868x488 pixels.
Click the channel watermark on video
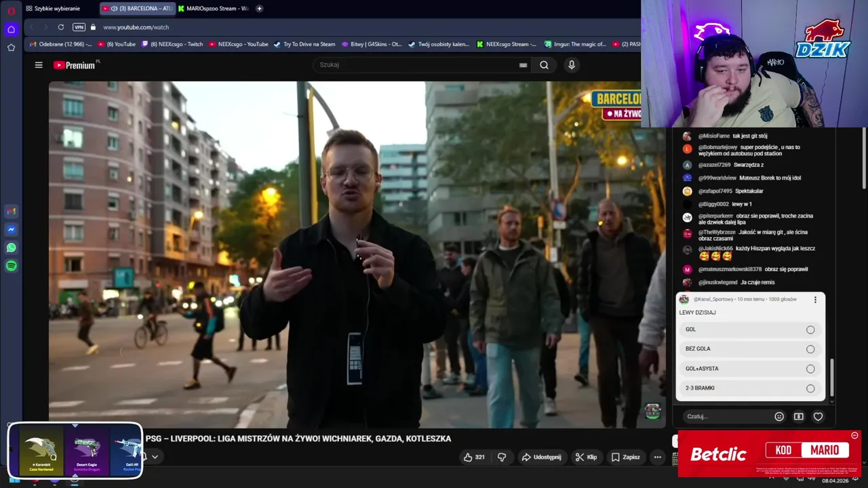pyautogui.click(x=652, y=411)
